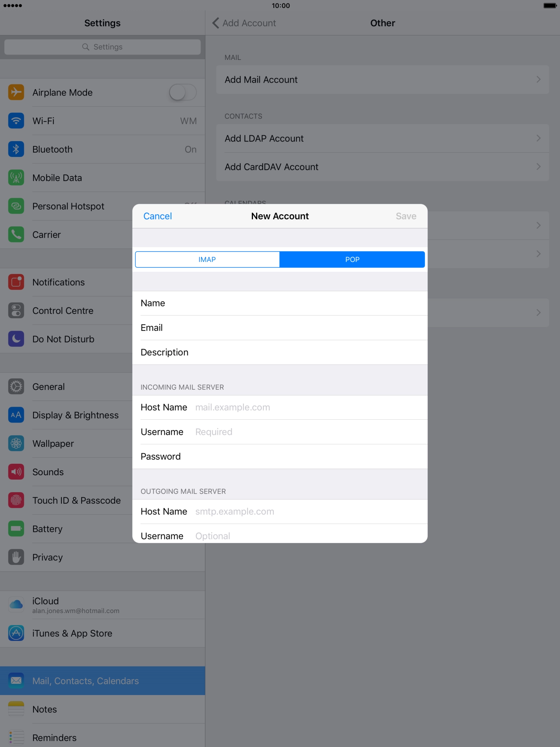Screen dimensions: 560x747
Task: Tap the Airplane Mode icon
Action: (x=16, y=92)
